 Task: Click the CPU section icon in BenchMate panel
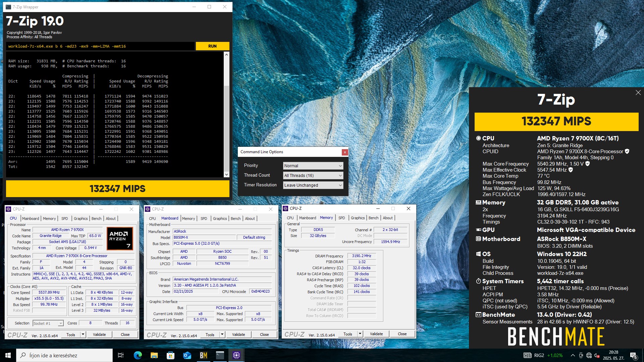478,138
